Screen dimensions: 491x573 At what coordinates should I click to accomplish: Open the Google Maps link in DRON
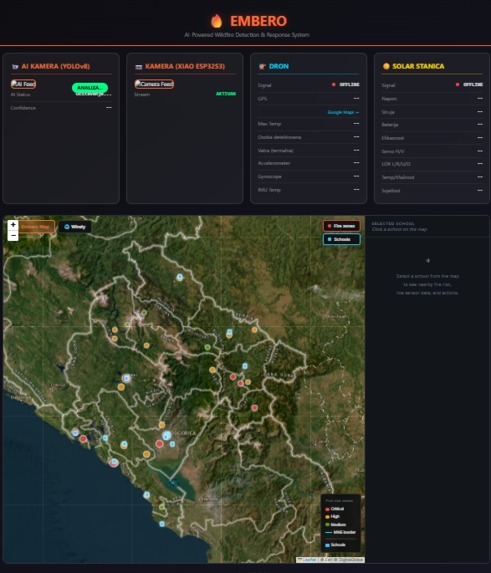point(343,112)
